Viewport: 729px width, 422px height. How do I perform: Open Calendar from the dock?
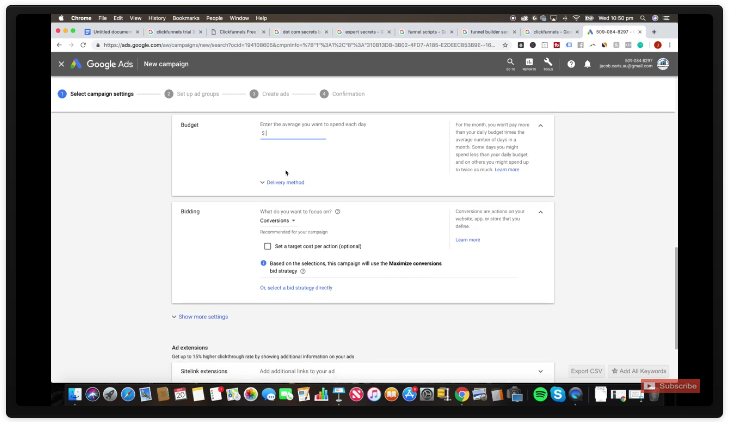180,395
